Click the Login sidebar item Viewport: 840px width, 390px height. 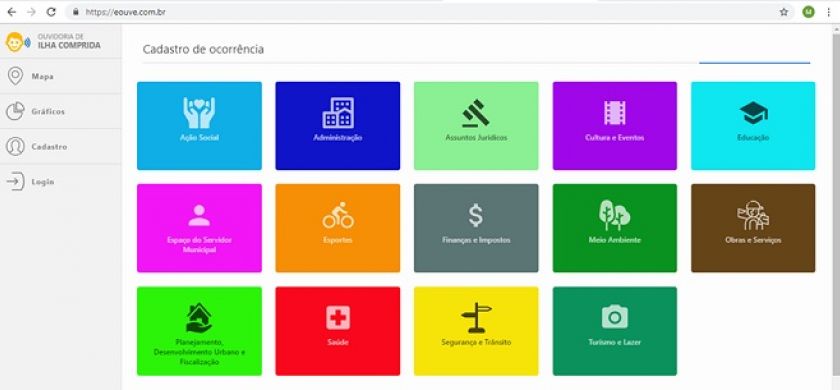tap(61, 182)
